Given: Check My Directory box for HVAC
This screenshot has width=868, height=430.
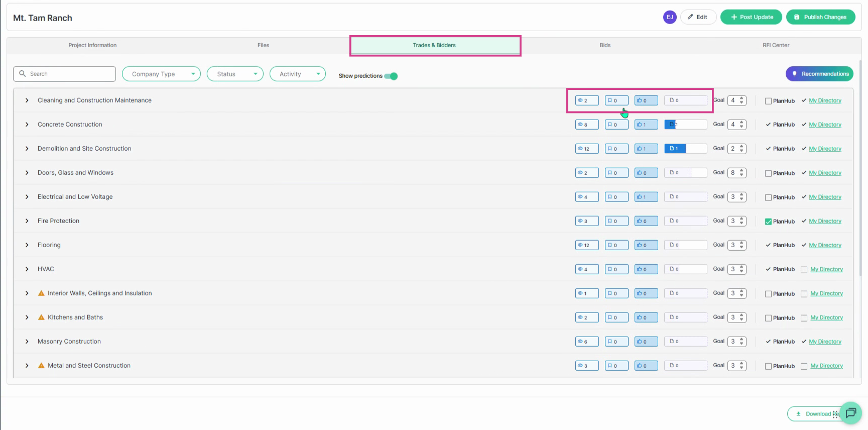Looking at the screenshot, I should coord(804,270).
